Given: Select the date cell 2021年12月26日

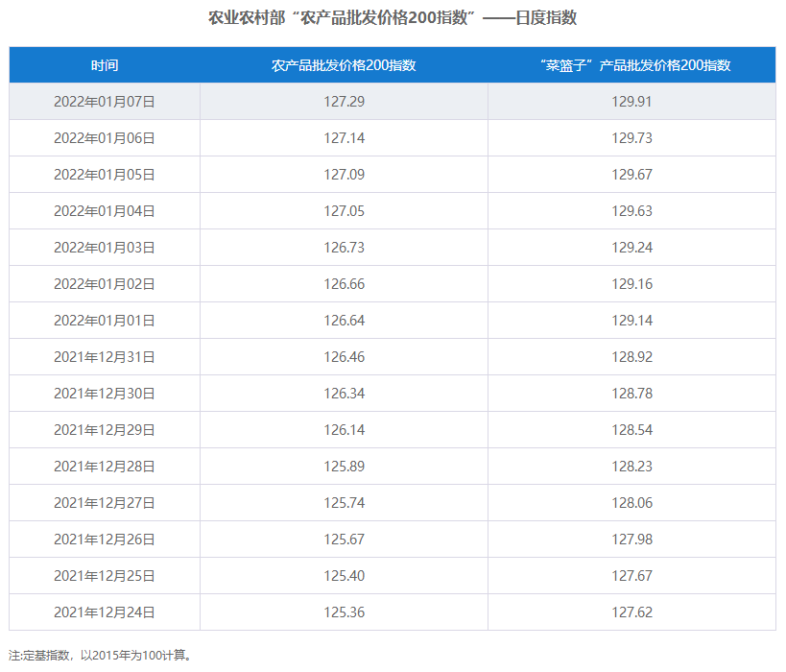Looking at the screenshot, I should pyautogui.click(x=105, y=540).
